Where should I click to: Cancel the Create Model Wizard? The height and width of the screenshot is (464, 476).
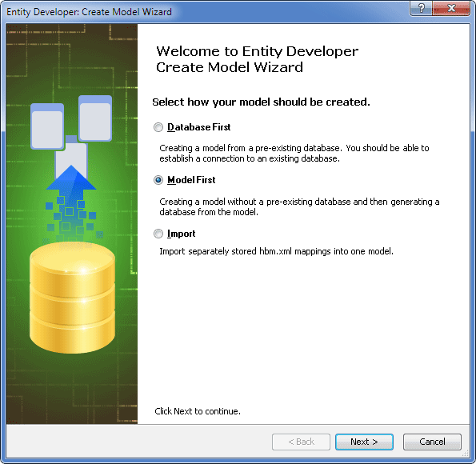432,442
